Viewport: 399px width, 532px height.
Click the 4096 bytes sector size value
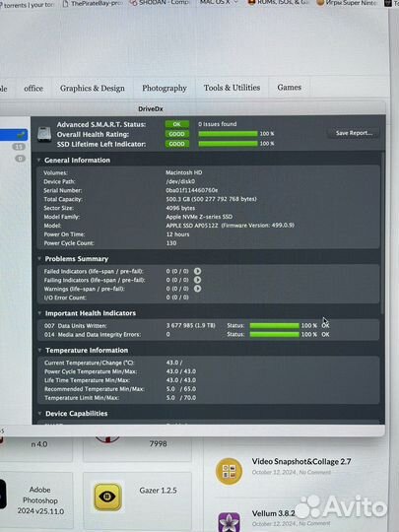[180, 208]
